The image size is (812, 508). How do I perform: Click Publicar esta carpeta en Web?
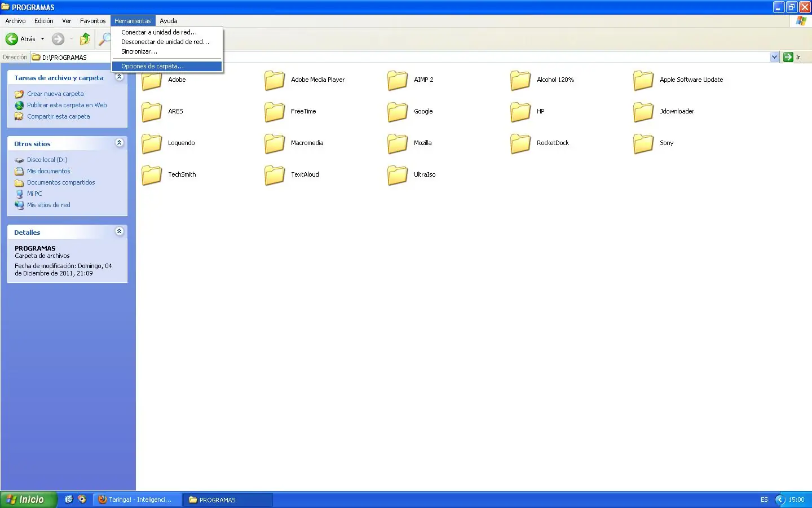[67, 105]
